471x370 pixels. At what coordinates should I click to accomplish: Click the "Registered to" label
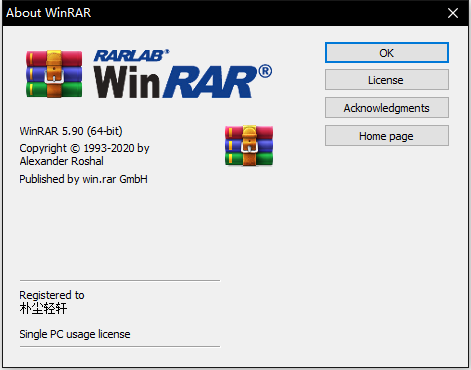52,295
